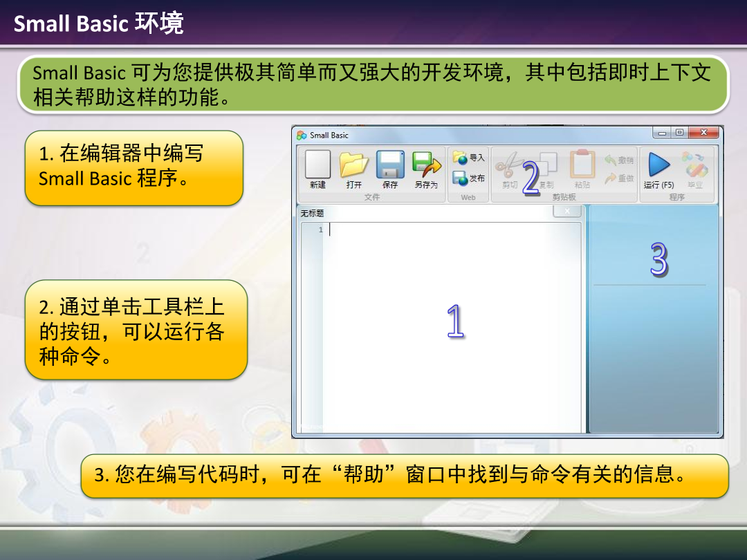Click the 复制 (Copy) icon
Screen dimensions: 747x560
[x=546, y=166]
